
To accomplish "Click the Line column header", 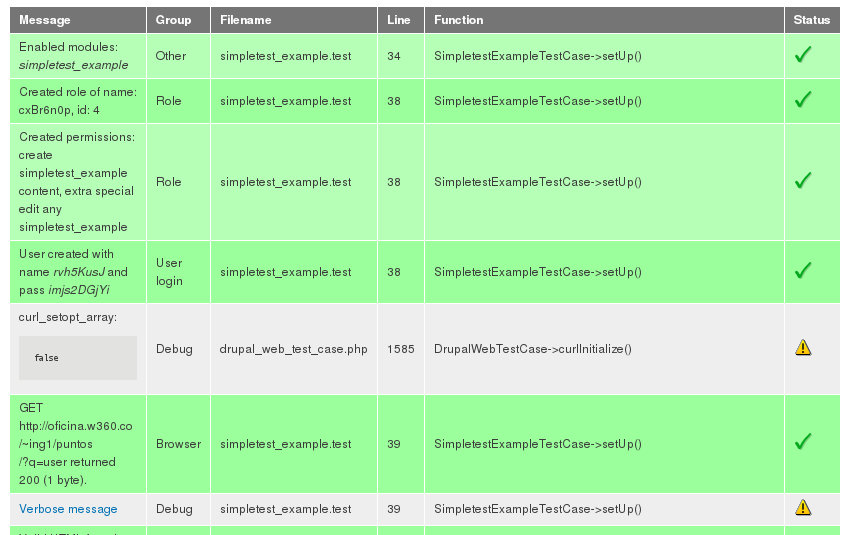I will pos(399,20).
